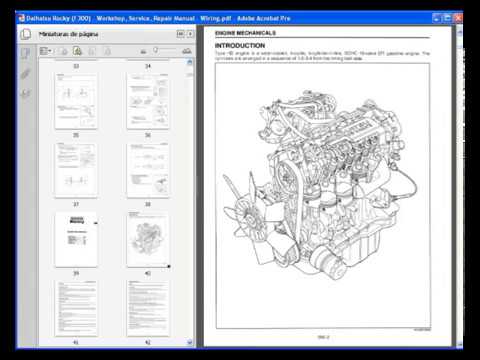
Task: Select page 41 thumbnail
Action: pyautogui.click(x=76, y=308)
